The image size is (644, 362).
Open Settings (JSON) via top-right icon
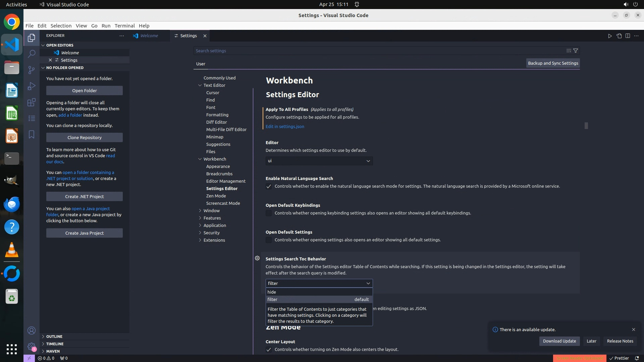pyautogui.click(x=619, y=36)
